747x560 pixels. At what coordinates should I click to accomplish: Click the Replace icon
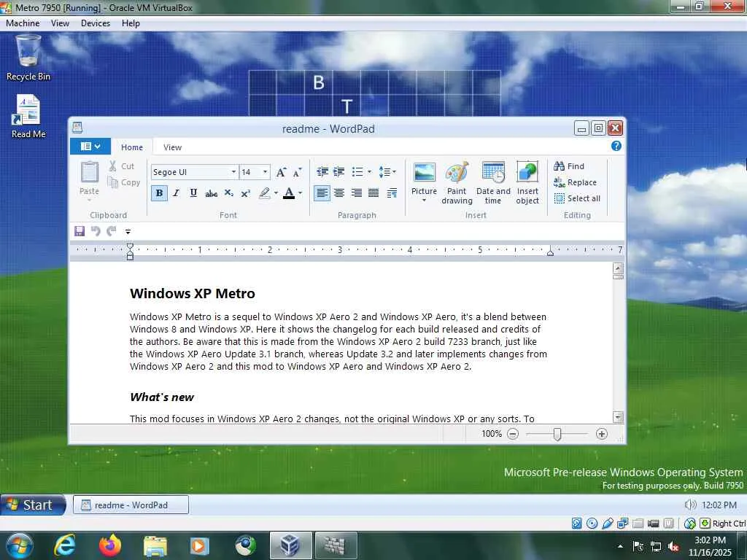[560, 182]
